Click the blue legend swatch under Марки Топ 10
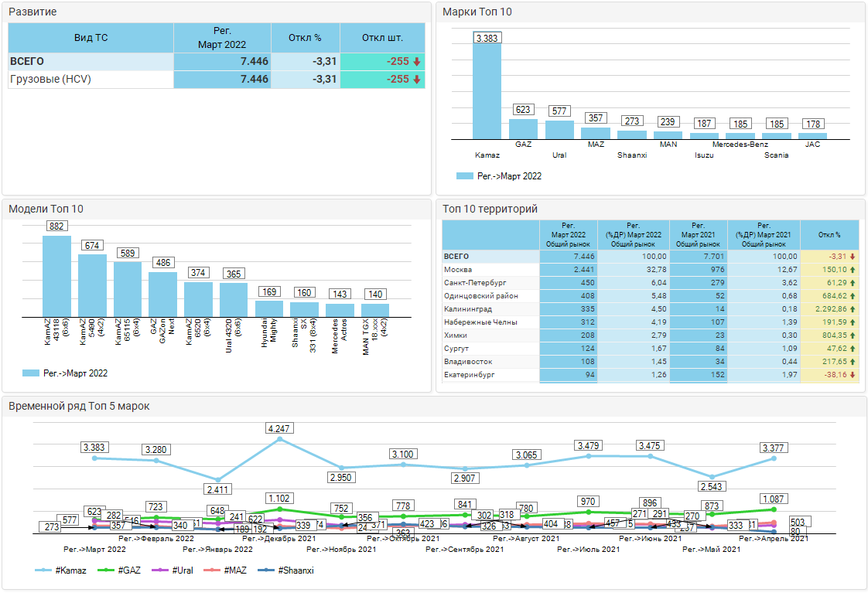This screenshot has height=613, width=868. (464, 176)
